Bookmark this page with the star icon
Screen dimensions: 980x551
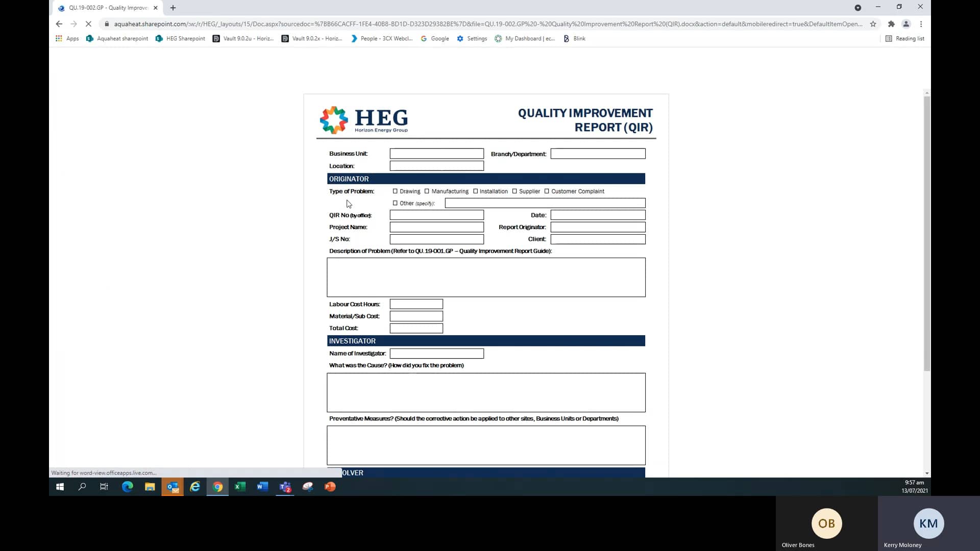tap(873, 24)
